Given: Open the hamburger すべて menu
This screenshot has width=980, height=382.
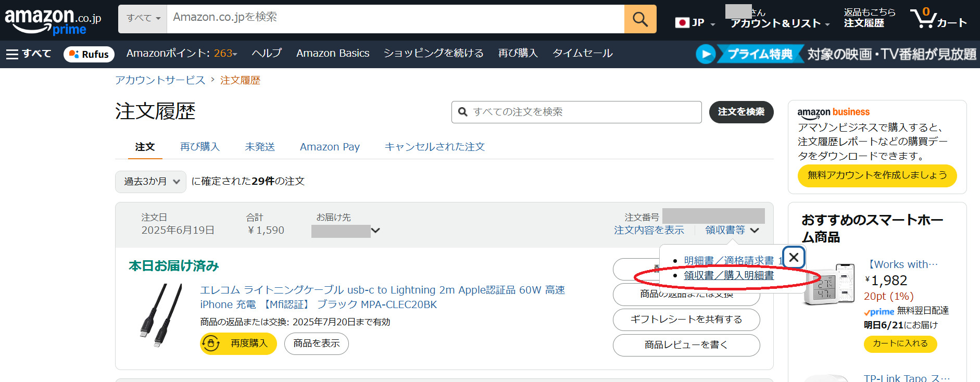Looking at the screenshot, I should click(29, 54).
